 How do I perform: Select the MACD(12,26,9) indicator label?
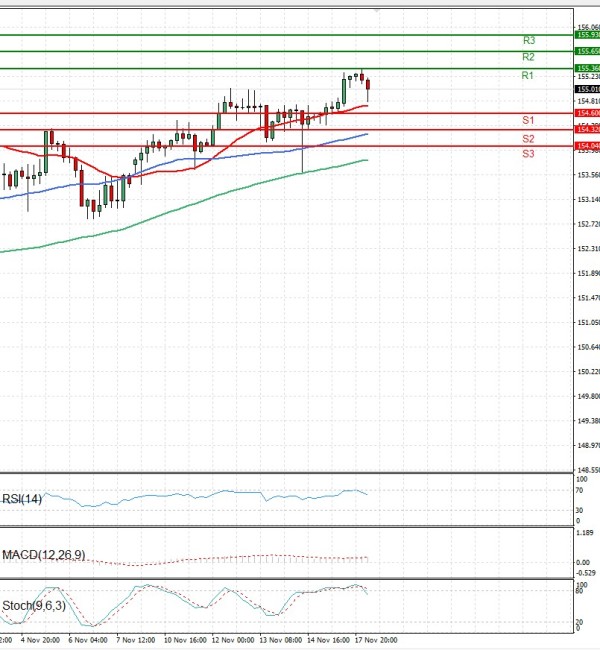43,554
